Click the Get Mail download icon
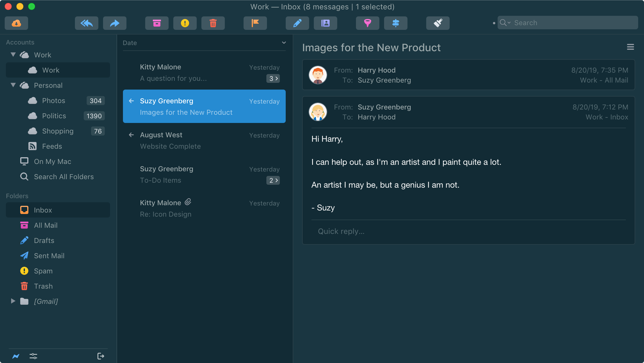Viewport: 644px width, 363px height. click(x=16, y=23)
